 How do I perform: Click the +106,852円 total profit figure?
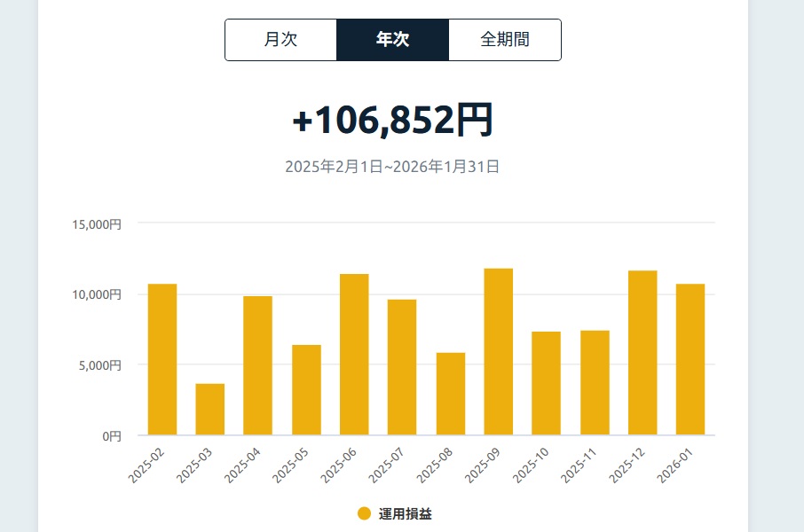(392, 121)
